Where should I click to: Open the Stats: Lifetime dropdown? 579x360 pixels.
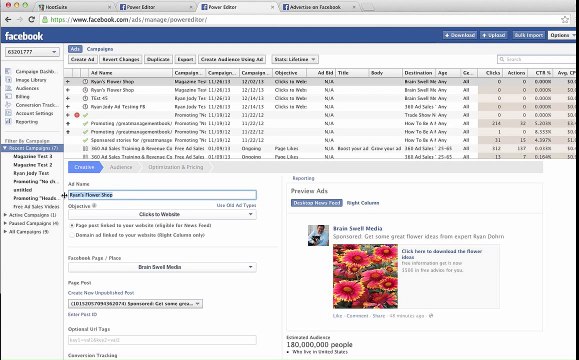[x=295, y=59]
